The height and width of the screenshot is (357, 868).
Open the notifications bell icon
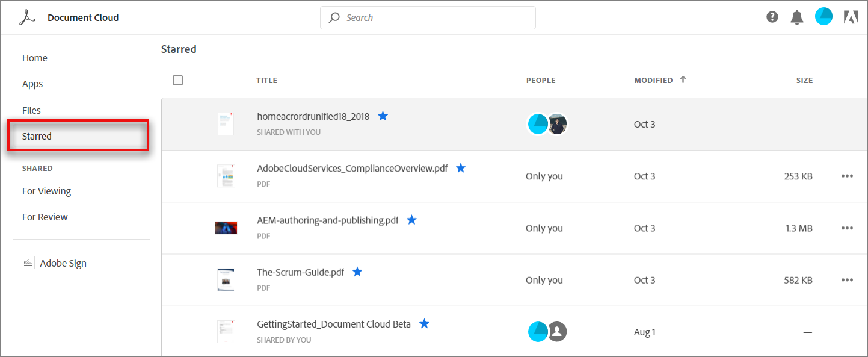click(x=797, y=17)
